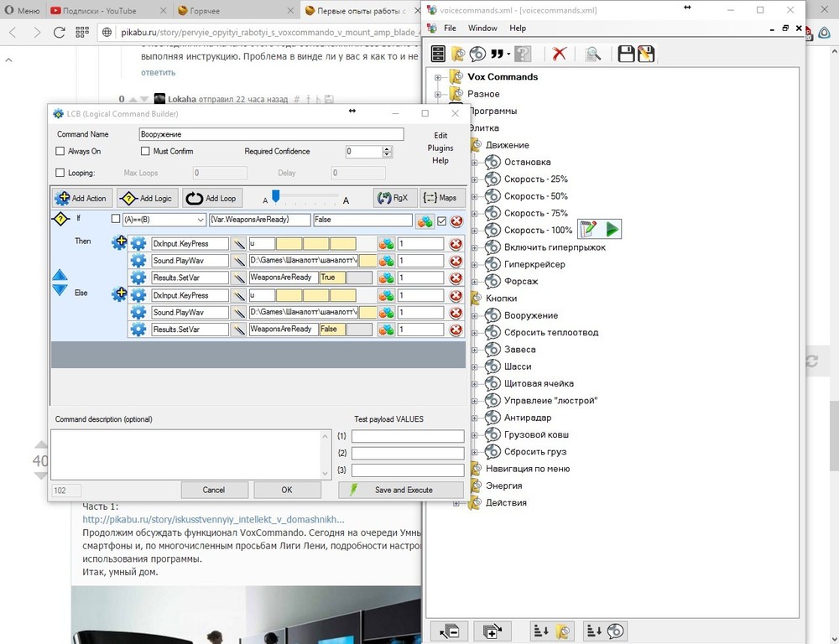The width and height of the screenshot is (839, 644).
Task: Delete the If logic row with red X
Action: 456,221
